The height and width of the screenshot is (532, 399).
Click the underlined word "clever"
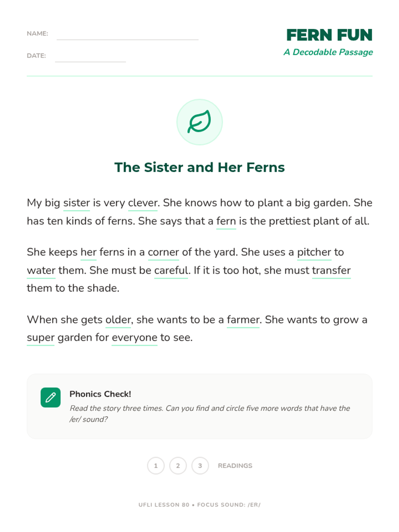tap(143, 203)
